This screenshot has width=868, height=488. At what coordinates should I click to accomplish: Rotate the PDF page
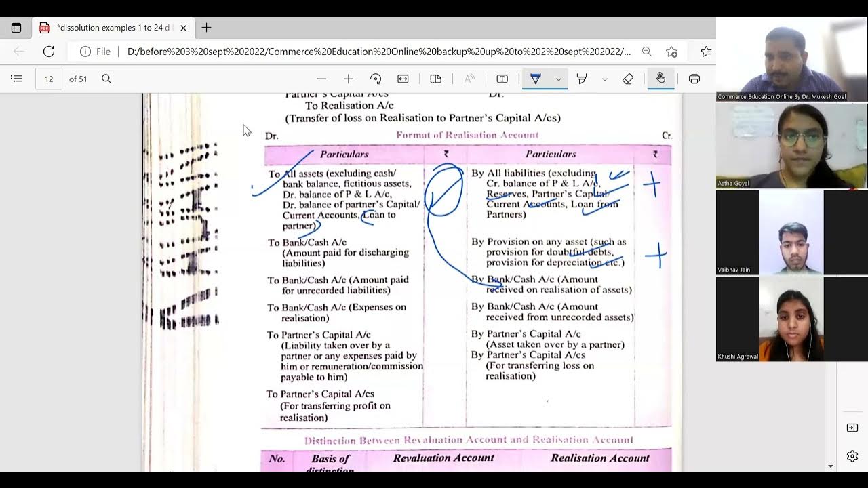point(376,79)
